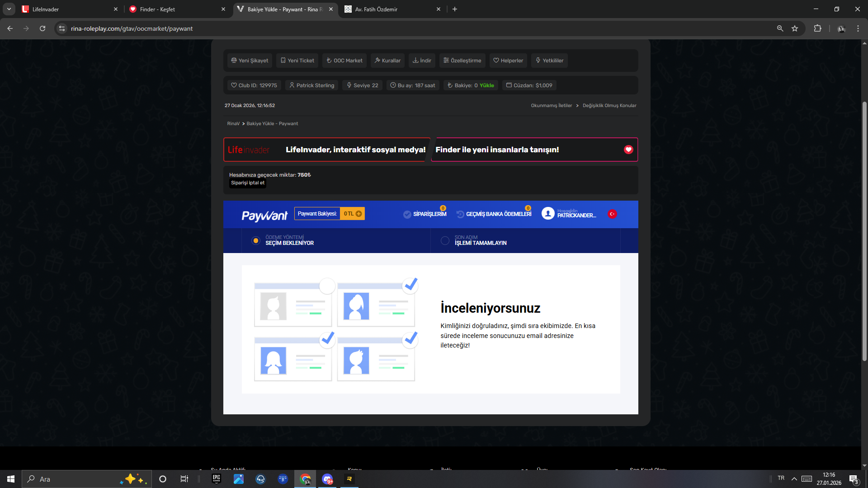The height and width of the screenshot is (488, 868).
Task: Open the tab search dropdown arrow
Action: click(x=9, y=9)
